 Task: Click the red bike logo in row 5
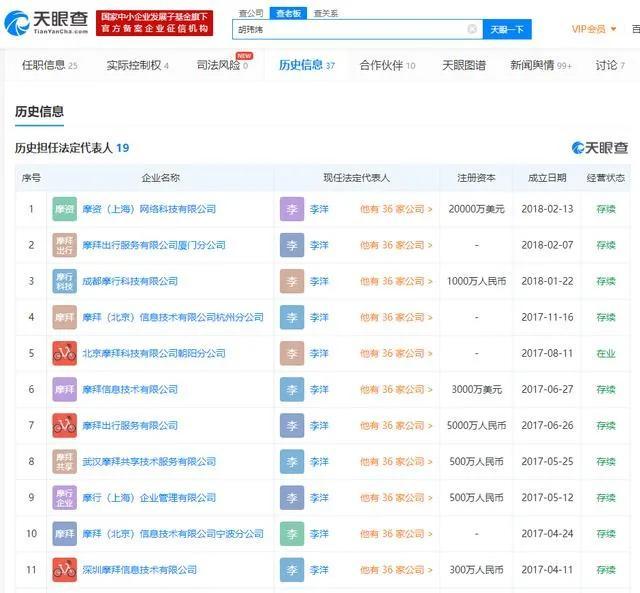64,353
